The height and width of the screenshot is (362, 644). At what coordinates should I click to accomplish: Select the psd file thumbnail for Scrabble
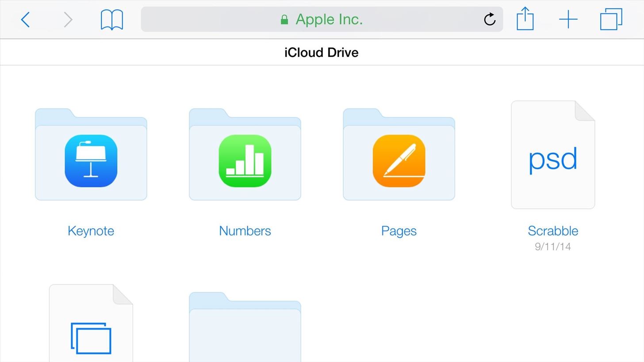tap(552, 155)
